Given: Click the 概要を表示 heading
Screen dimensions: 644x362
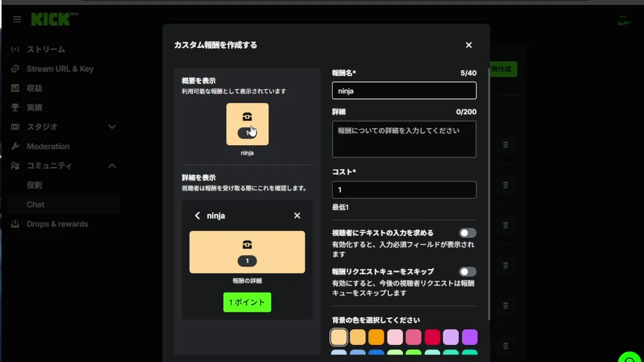Looking at the screenshot, I should click(x=199, y=80).
